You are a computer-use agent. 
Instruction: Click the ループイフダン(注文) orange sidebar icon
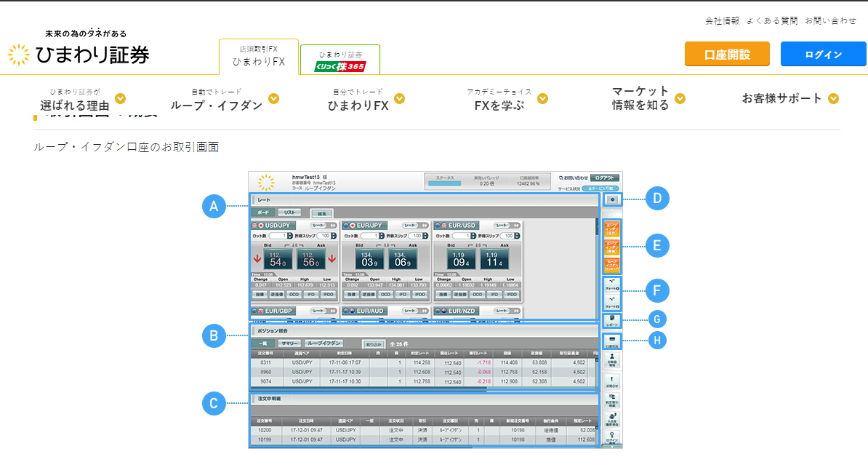point(611,229)
